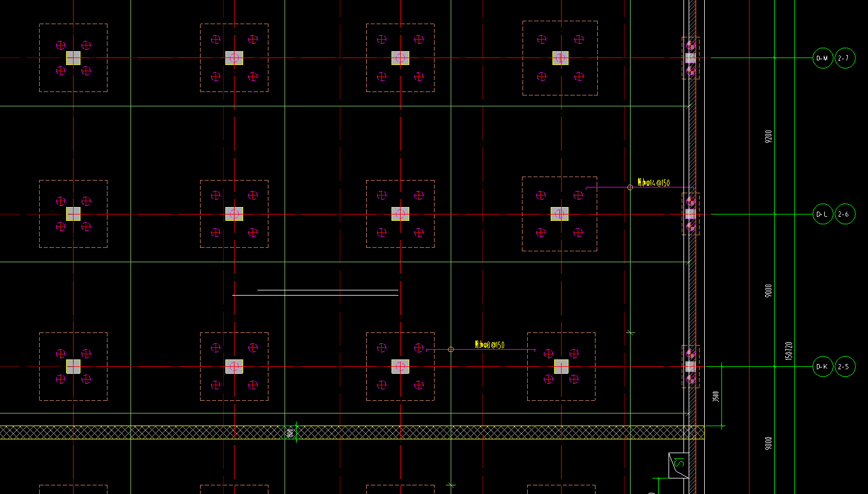Click the 2-6 axis bubble

point(845,215)
